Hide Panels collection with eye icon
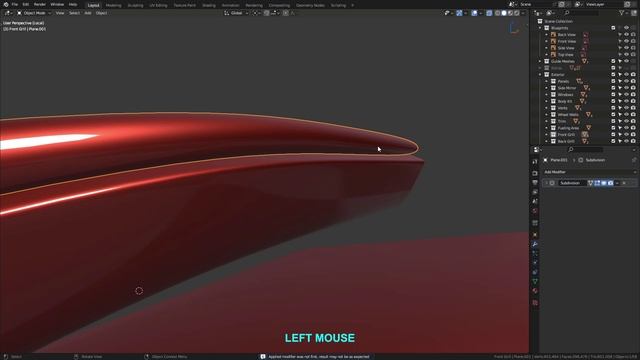This screenshot has height=360, width=640. click(627, 81)
